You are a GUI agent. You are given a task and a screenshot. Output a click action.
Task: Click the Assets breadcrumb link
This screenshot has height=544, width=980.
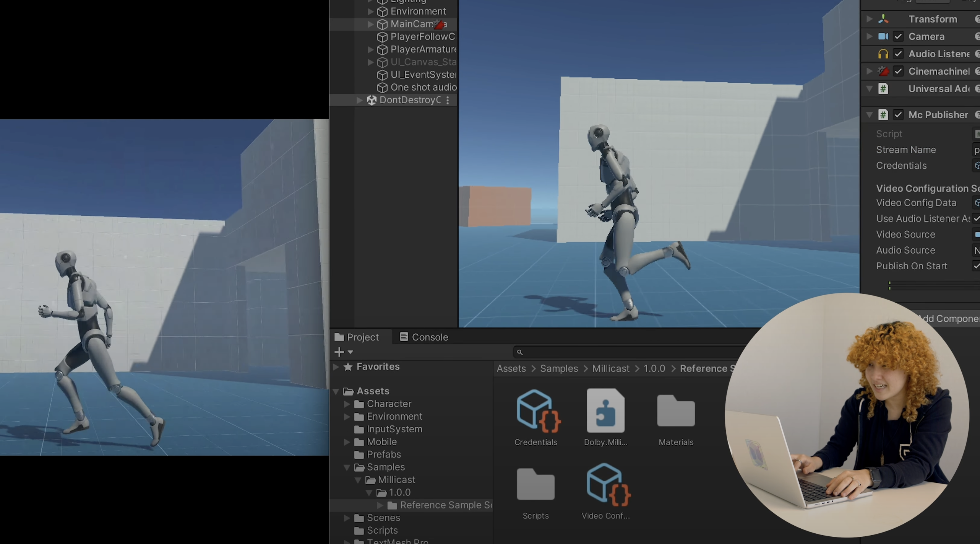[x=511, y=368]
